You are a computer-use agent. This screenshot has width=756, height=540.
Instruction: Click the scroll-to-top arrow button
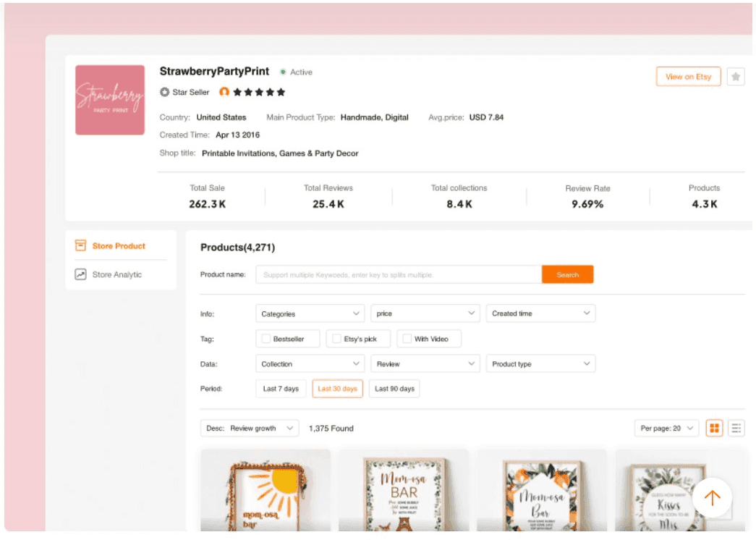(712, 497)
